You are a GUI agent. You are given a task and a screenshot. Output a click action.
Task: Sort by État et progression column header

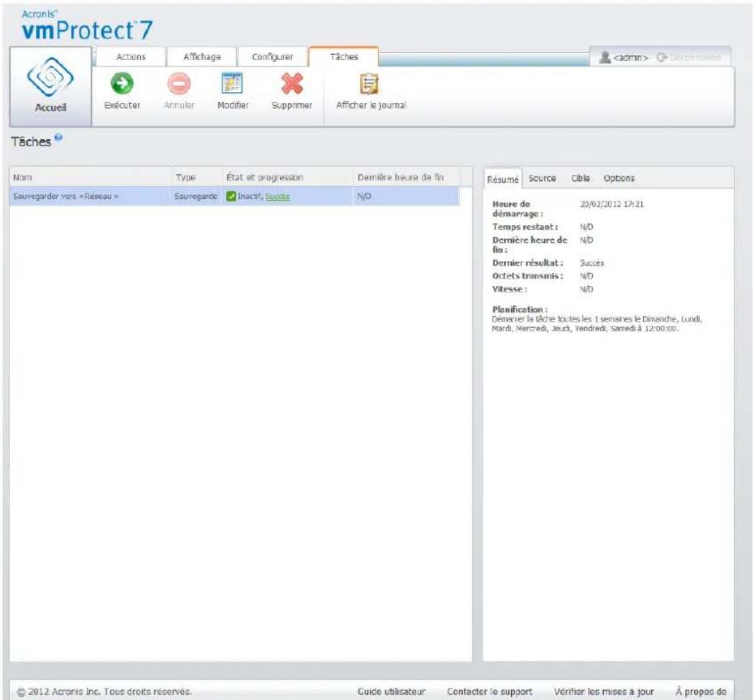tap(288, 177)
